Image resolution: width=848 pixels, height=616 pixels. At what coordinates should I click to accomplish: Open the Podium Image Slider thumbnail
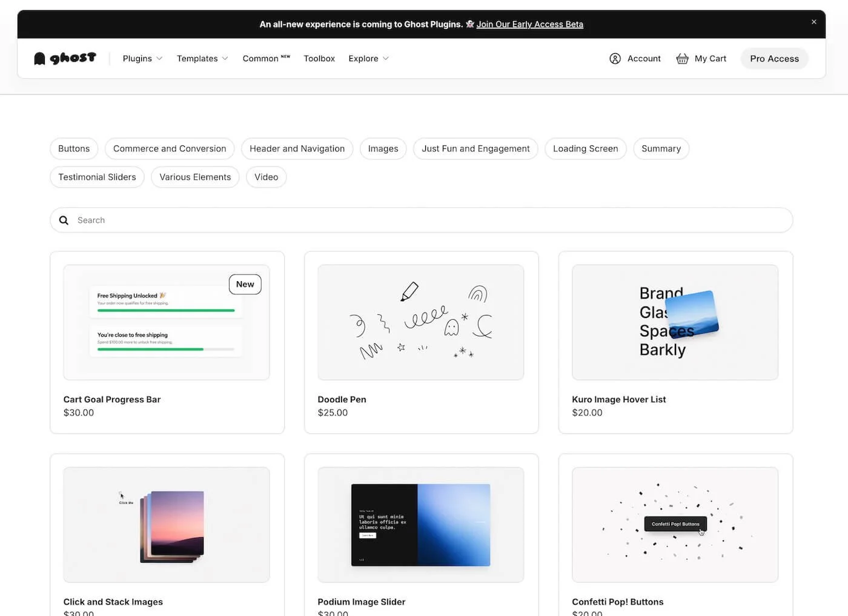[x=421, y=525]
